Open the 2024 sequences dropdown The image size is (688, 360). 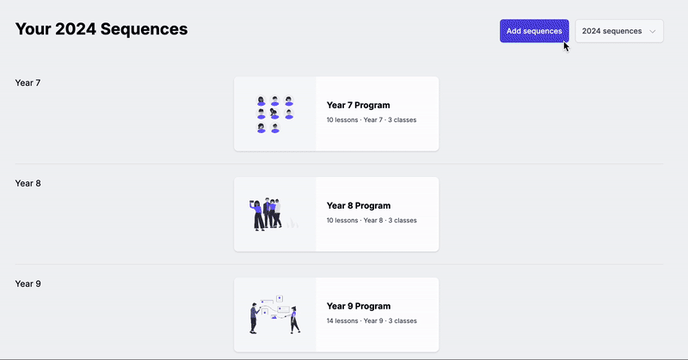[x=619, y=31]
